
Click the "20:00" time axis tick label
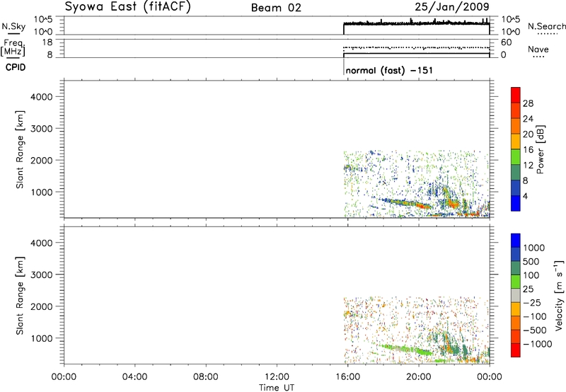click(418, 377)
